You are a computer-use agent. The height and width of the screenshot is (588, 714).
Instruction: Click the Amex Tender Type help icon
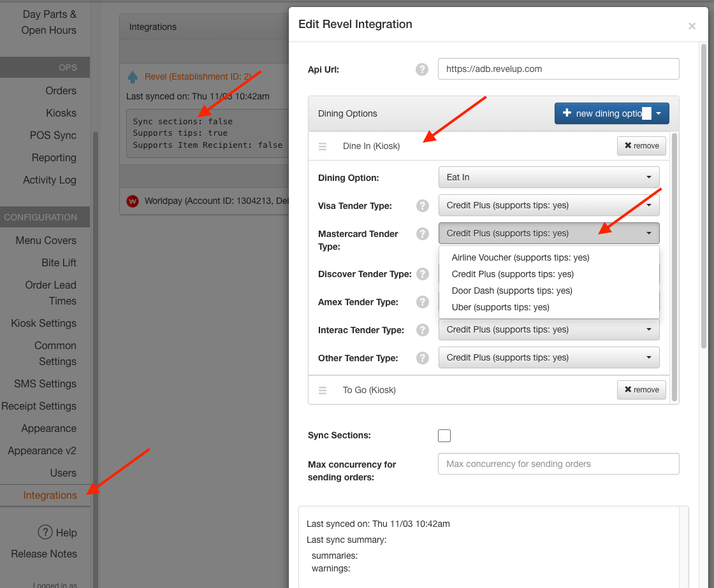click(423, 302)
